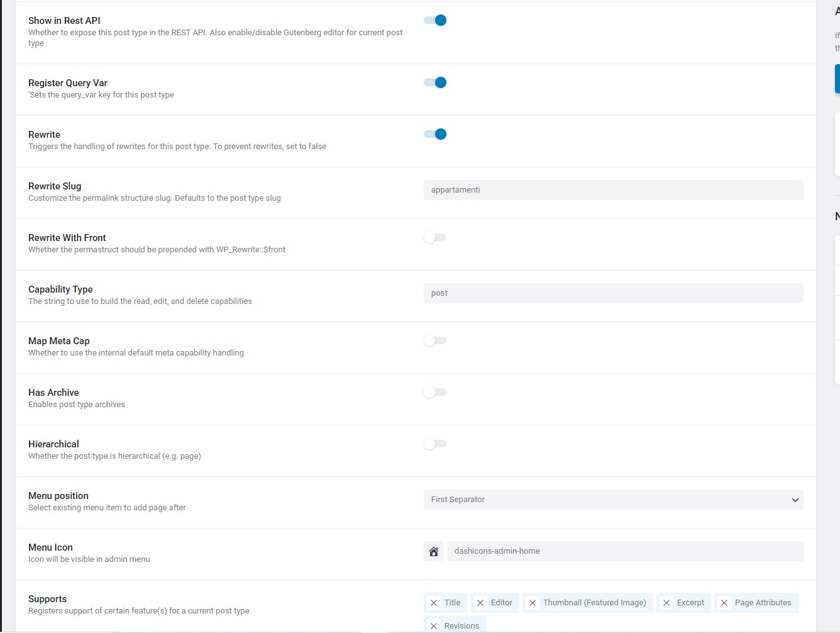Remove the Excerpt tag from Supports
840x633 pixels.
[666, 603]
